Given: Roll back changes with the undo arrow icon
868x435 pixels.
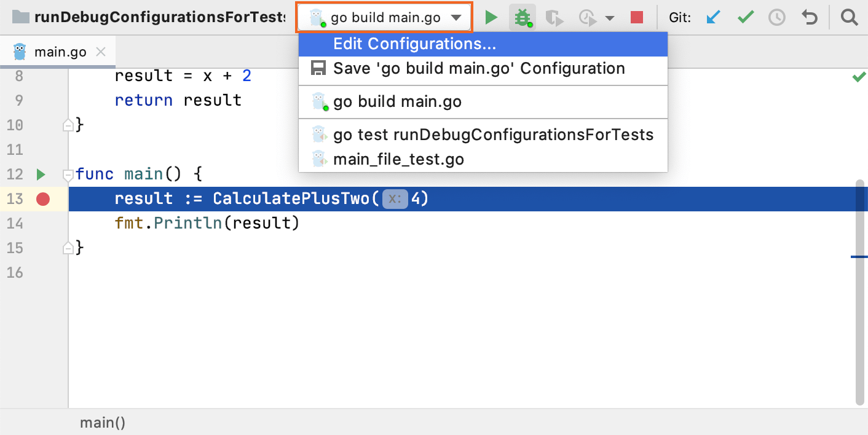Looking at the screenshot, I should pos(809,17).
